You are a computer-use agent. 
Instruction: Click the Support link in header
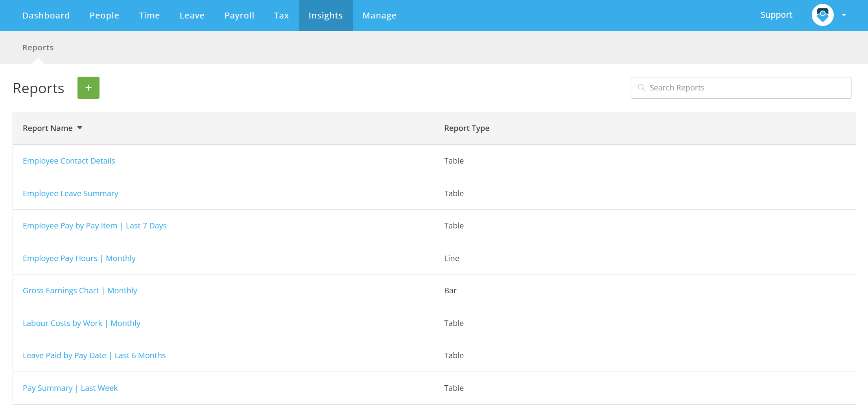(x=776, y=15)
